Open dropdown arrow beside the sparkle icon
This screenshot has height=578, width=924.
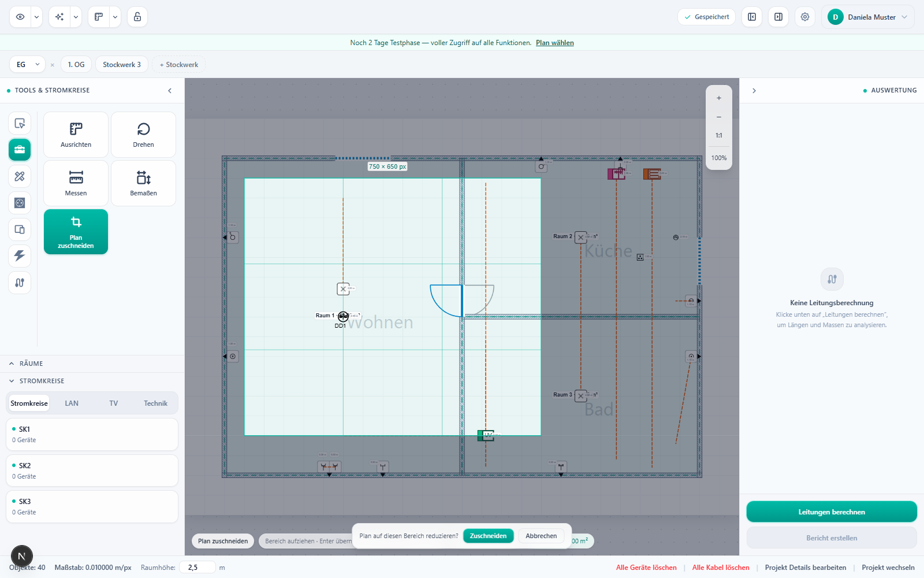(x=76, y=17)
